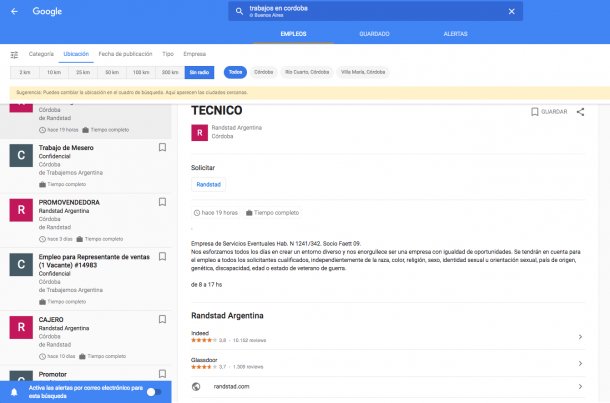The height and width of the screenshot is (403, 610).
Task: Open the filter settings icon
Action: click(14, 54)
